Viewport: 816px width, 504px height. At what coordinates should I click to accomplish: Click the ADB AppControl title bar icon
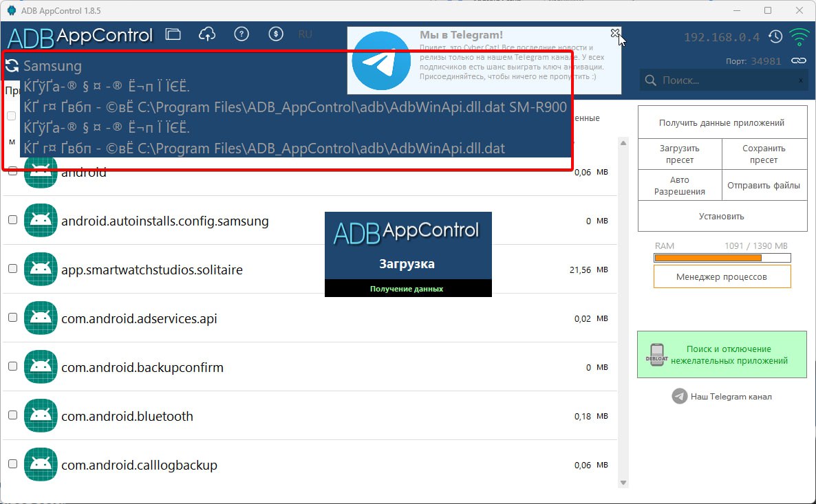(x=12, y=10)
